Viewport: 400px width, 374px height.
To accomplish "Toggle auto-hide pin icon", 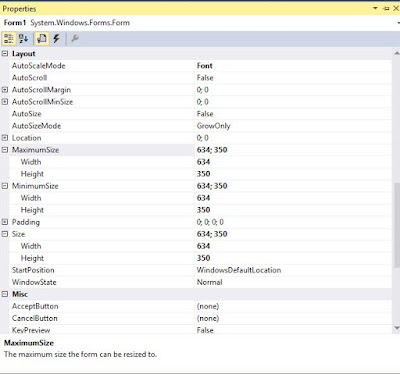I will pos(386,8).
